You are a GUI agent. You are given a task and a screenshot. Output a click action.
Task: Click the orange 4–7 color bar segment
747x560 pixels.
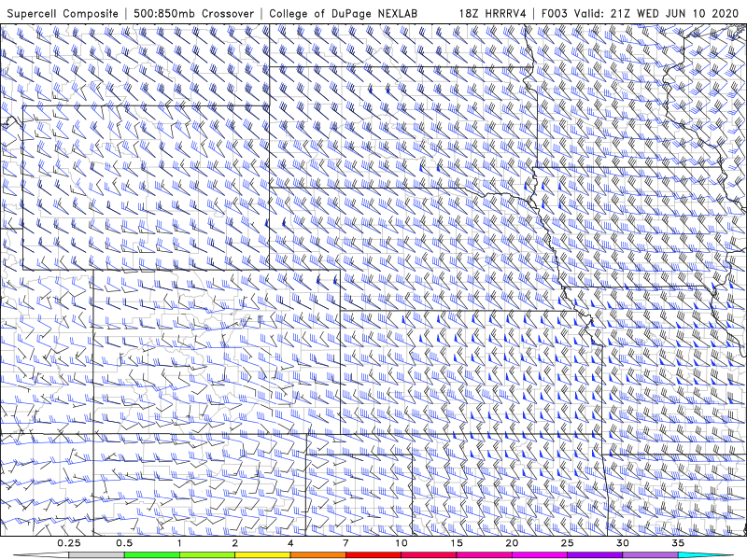[317, 555]
